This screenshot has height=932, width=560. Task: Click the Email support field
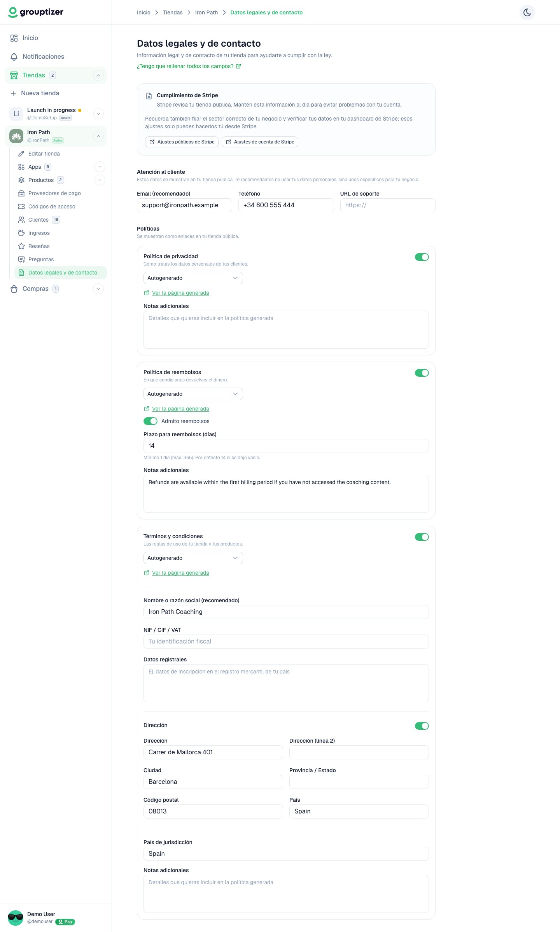184,205
